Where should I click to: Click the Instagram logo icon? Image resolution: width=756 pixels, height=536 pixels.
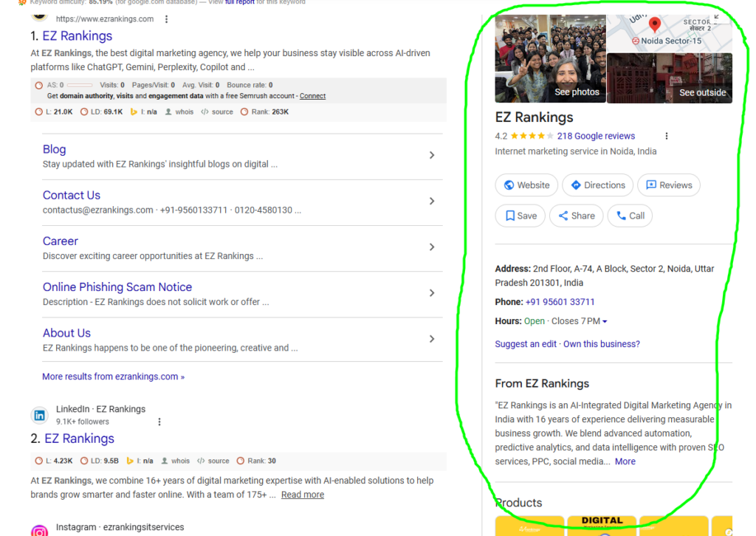[x=39, y=530]
